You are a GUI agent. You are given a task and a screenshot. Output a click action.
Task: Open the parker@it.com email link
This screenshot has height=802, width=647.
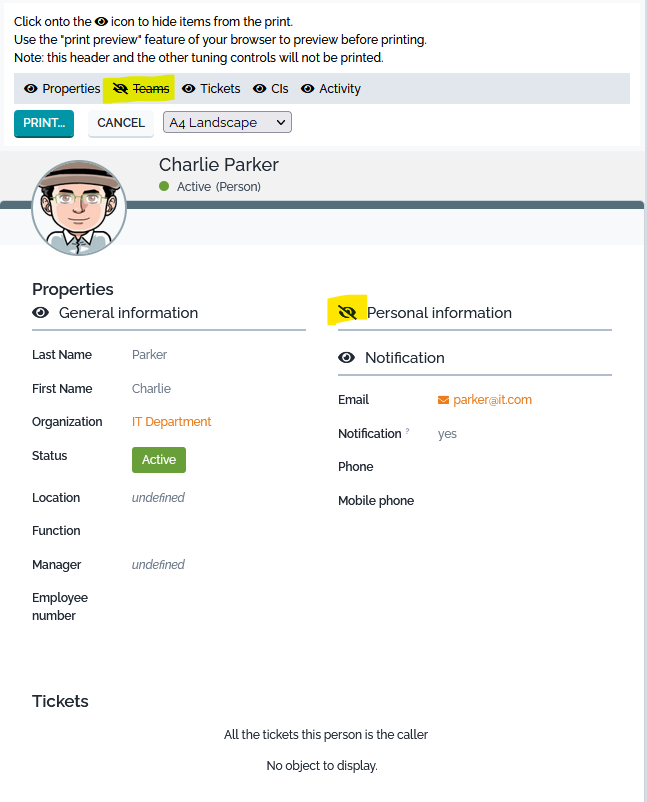point(492,400)
